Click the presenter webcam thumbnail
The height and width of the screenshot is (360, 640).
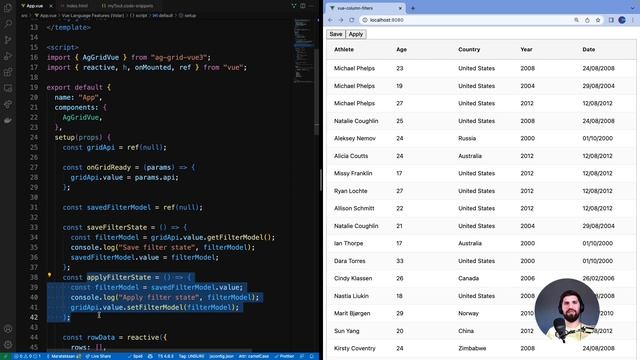(567, 310)
